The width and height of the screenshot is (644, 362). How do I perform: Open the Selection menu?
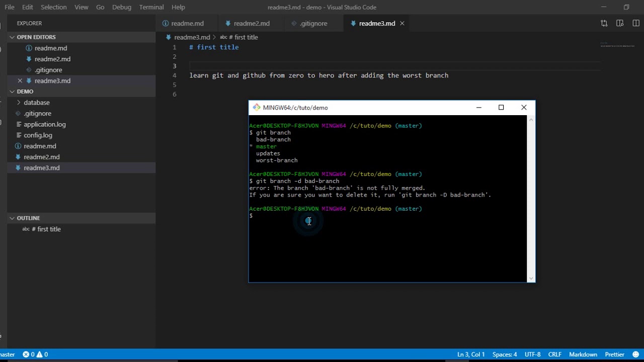53,7
